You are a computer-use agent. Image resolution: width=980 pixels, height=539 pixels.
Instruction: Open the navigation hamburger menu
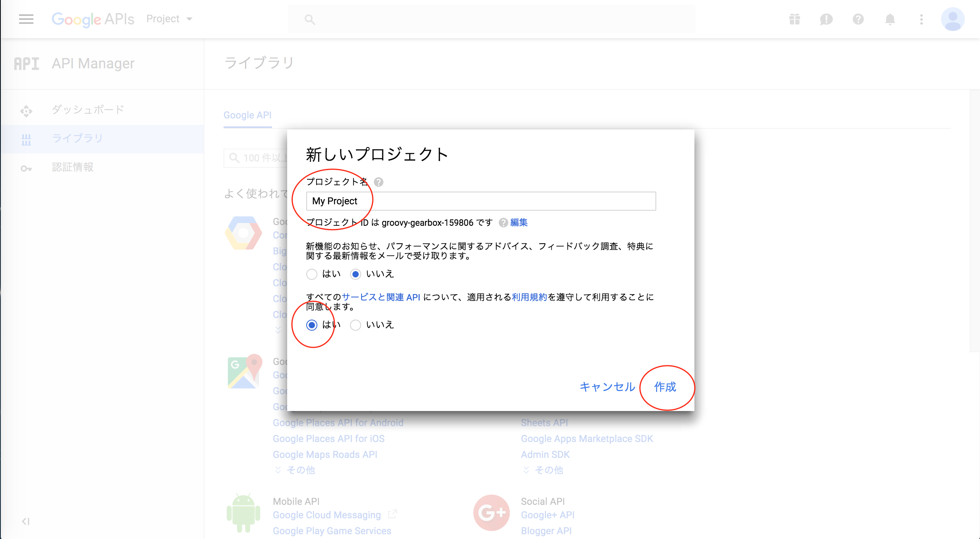pyautogui.click(x=26, y=19)
